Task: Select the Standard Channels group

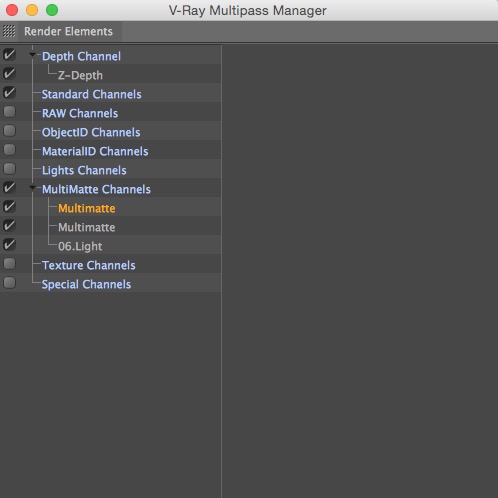Action: tap(92, 94)
